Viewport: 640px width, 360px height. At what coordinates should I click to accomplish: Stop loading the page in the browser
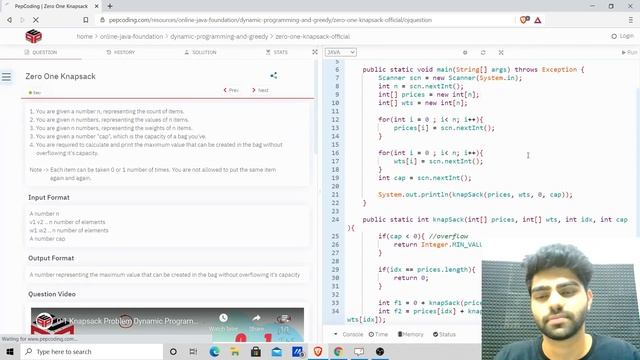pyautogui.click(x=36, y=20)
